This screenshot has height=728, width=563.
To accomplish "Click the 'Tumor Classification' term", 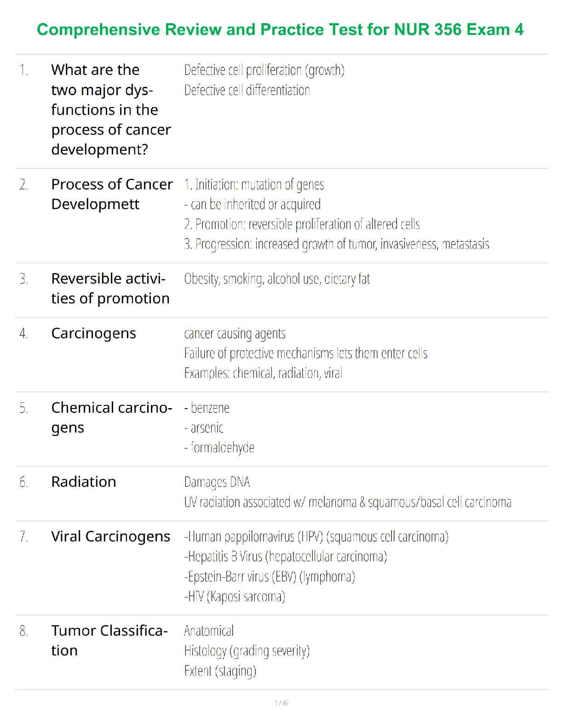I will pyautogui.click(x=109, y=640).
